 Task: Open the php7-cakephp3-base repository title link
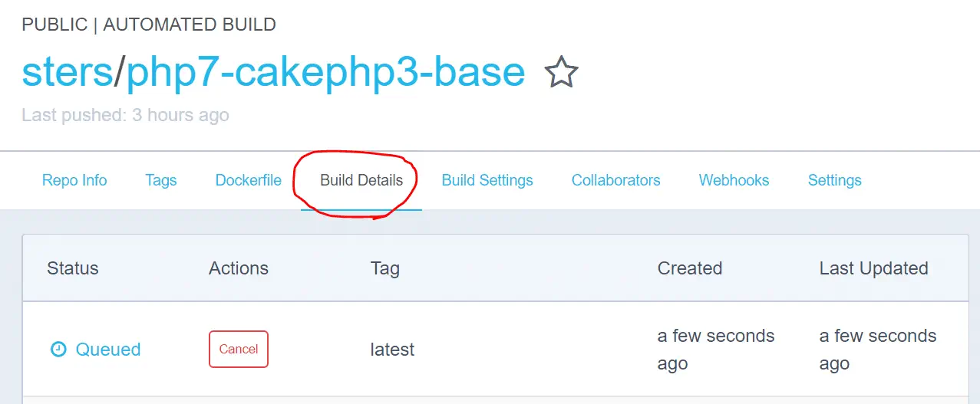tap(325, 72)
